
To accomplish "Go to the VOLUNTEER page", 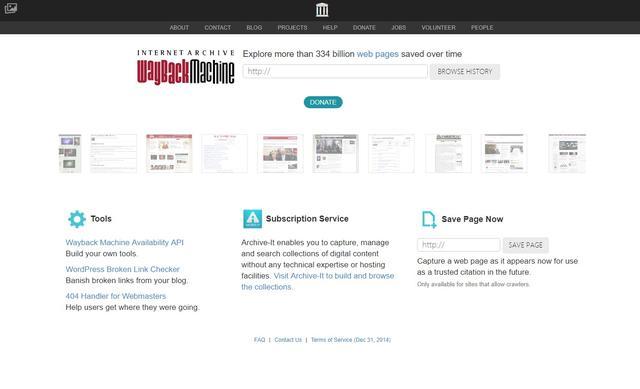I will pyautogui.click(x=438, y=28).
